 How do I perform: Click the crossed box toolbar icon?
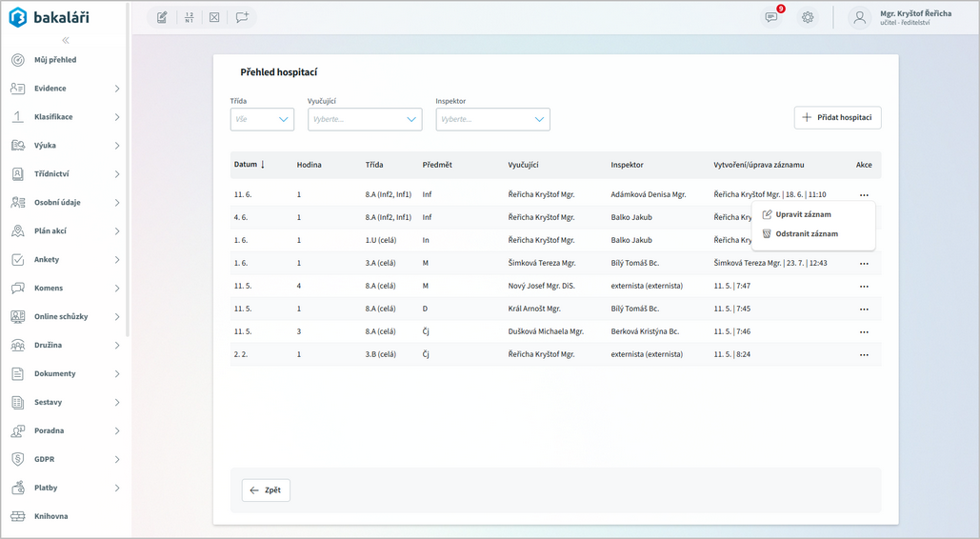[214, 17]
